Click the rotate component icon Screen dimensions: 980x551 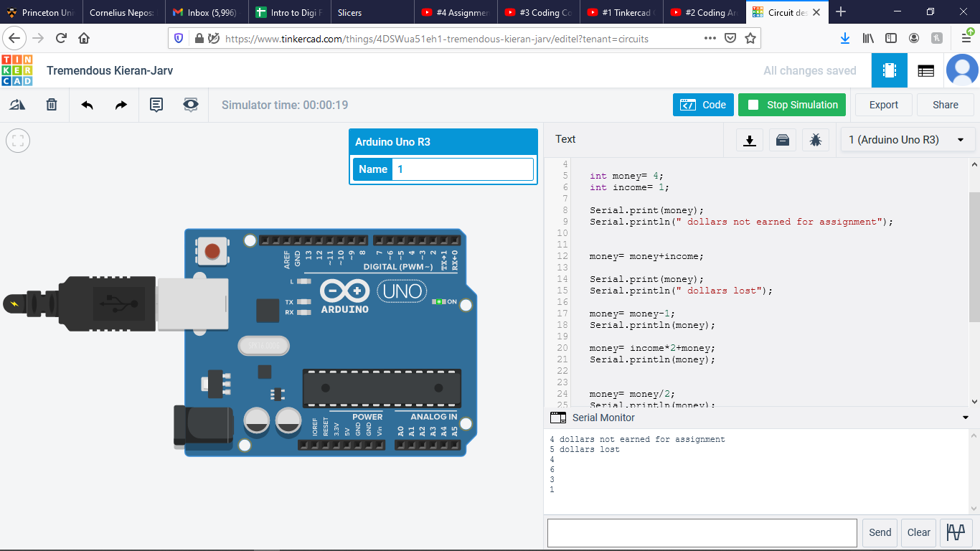(x=17, y=105)
